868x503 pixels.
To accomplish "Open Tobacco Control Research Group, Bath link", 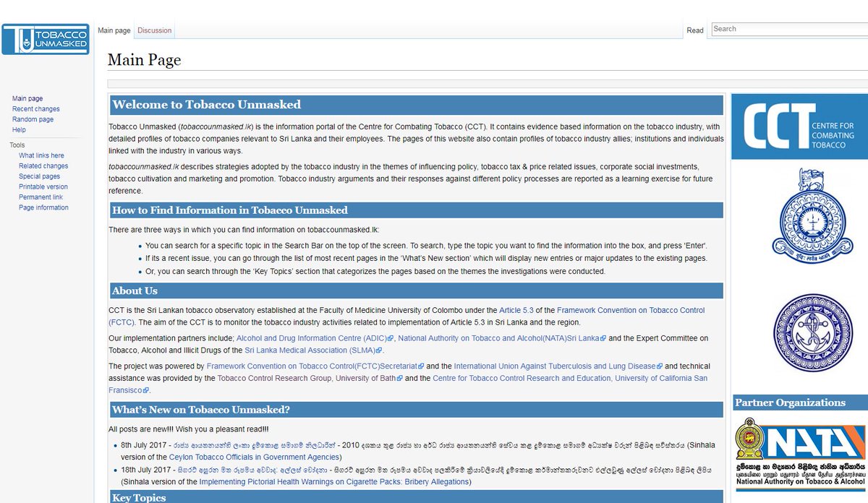I will tap(310, 378).
